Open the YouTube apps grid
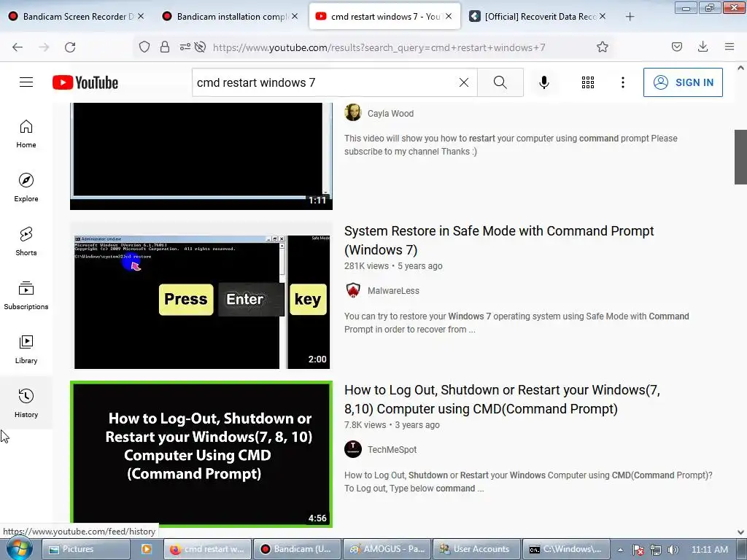The width and height of the screenshot is (747, 560). tap(588, 82)
